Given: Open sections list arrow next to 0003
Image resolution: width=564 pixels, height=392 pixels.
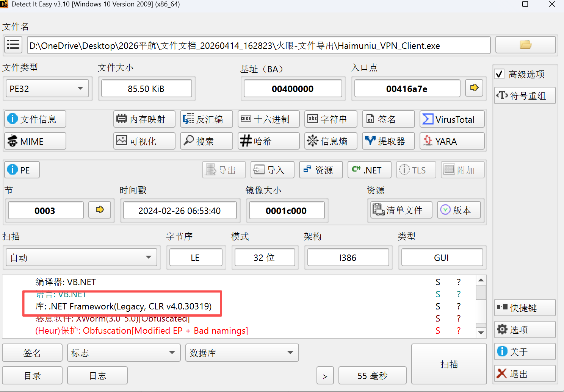Looking at the screenshot, I should tap(100, 210).
